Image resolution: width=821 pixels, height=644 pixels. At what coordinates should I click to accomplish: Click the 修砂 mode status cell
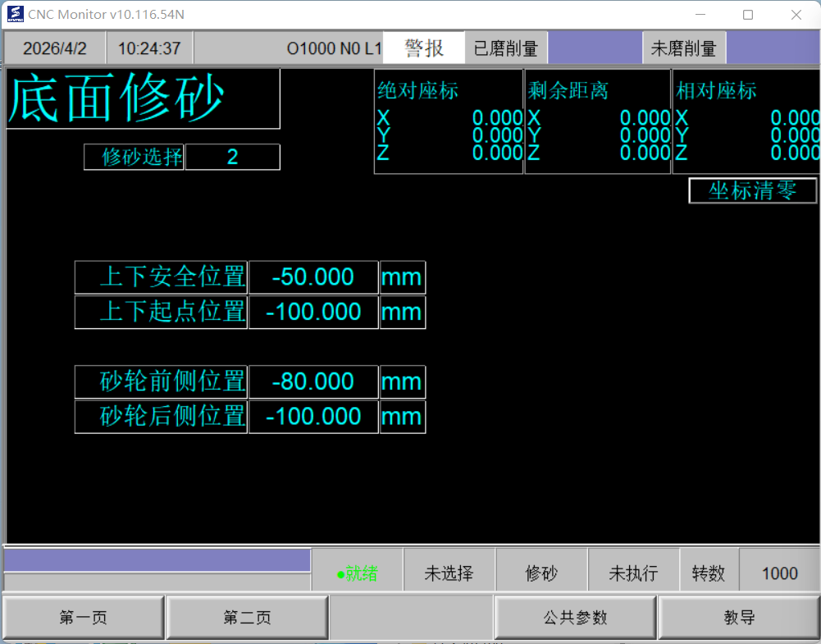point(541,573)
